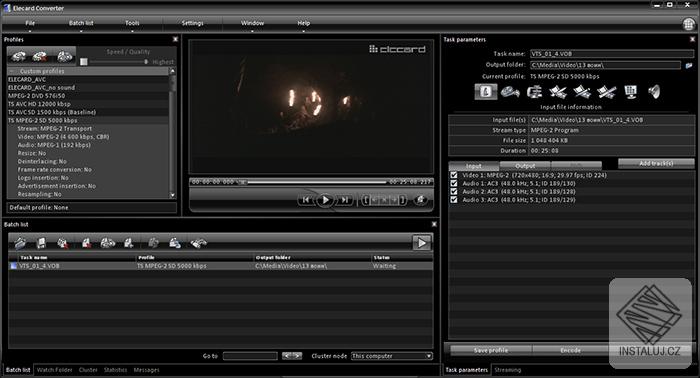
Task: Click the third Profiles toolbar icon
Action: click(x=64, y=56)
